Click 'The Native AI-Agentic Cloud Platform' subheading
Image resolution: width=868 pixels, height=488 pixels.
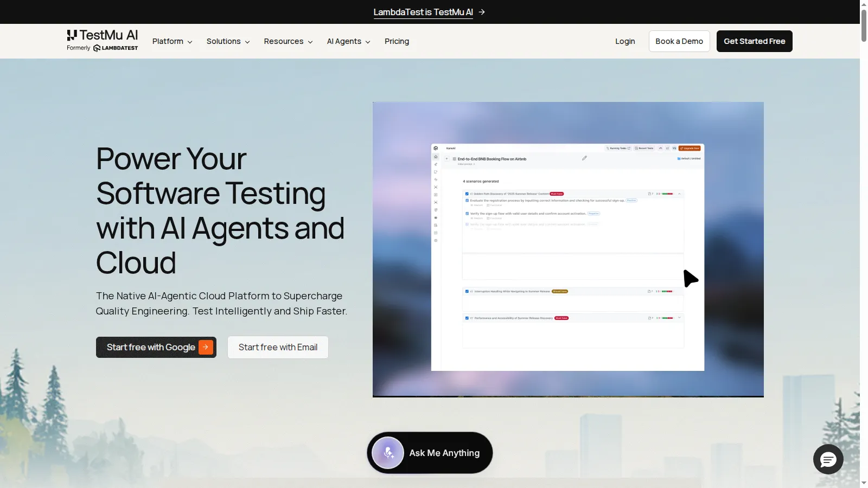[x=221, y=304]
